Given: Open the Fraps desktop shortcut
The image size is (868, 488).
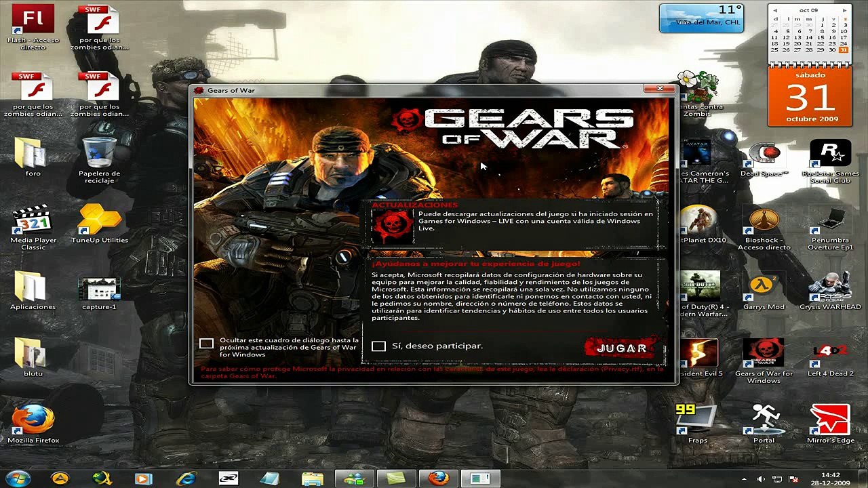Looking at the screenshot, I should (697, 424).
